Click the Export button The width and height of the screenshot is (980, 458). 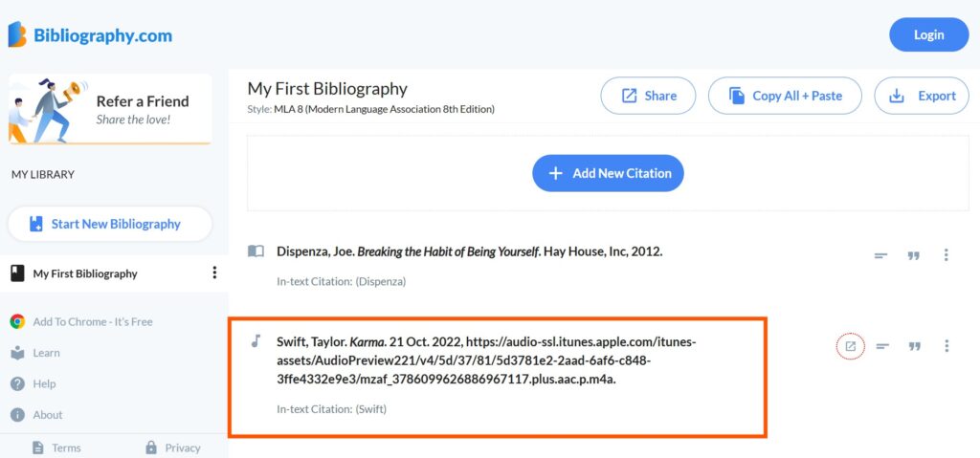(922, 96)
